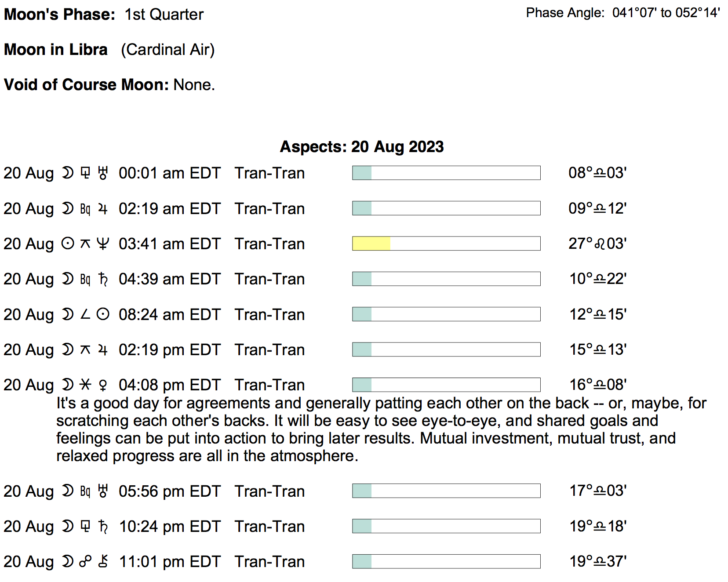This screenshot has width=728, height=582.
Task: Click the "Moon's Phase:" label
Action: [59, 15]
